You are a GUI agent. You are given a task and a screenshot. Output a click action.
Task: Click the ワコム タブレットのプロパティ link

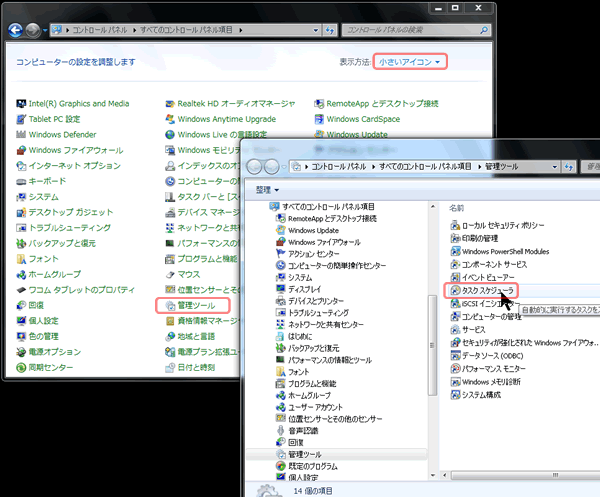82,290
